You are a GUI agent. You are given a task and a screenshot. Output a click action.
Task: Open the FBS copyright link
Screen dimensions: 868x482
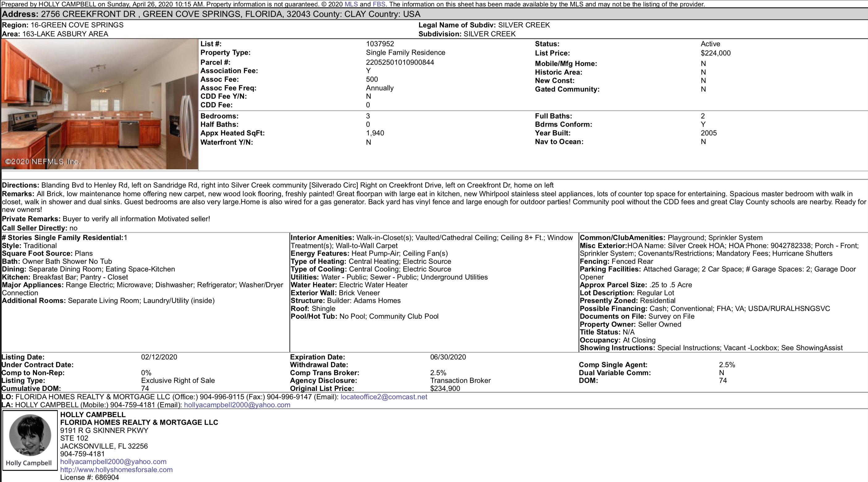click(x=379, y=4)
